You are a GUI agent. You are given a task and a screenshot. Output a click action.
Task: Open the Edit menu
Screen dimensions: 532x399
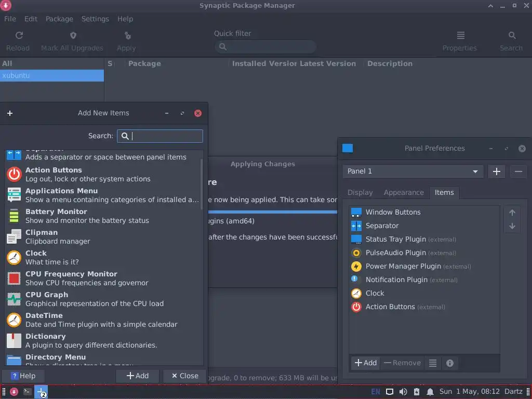coord(31,19)
